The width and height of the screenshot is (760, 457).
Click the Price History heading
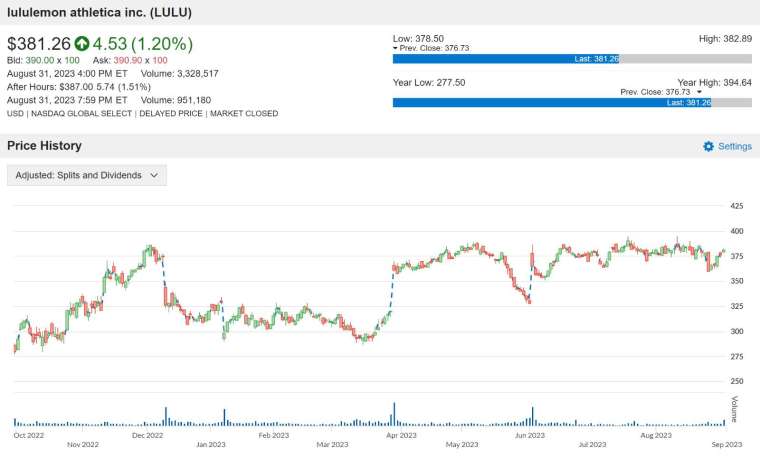(x=44, y=146)
